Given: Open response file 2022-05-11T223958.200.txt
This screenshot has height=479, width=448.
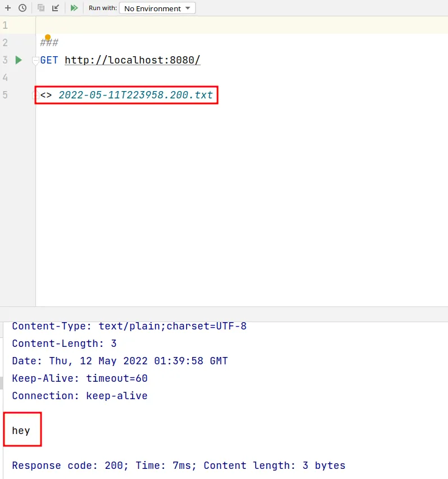Looking at the screenshot, I should click(x=135, y=95).
